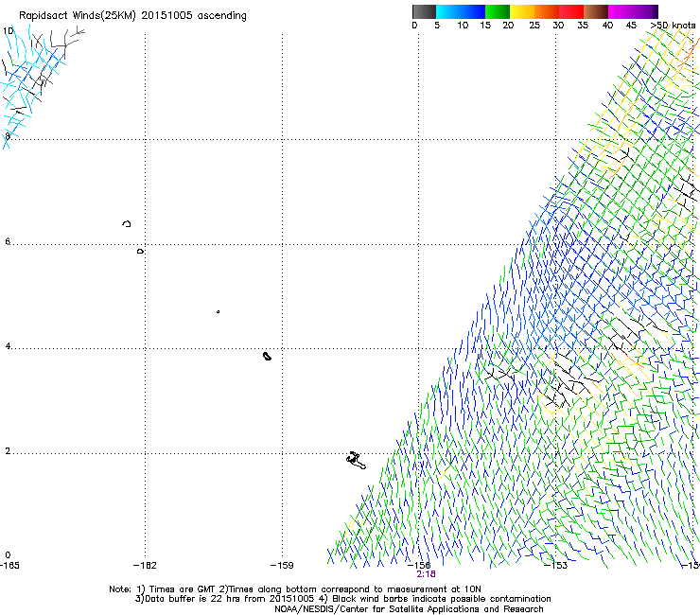Click the longitude label '-156'
This screenshot has height=615, width=700.
(419, 566)
